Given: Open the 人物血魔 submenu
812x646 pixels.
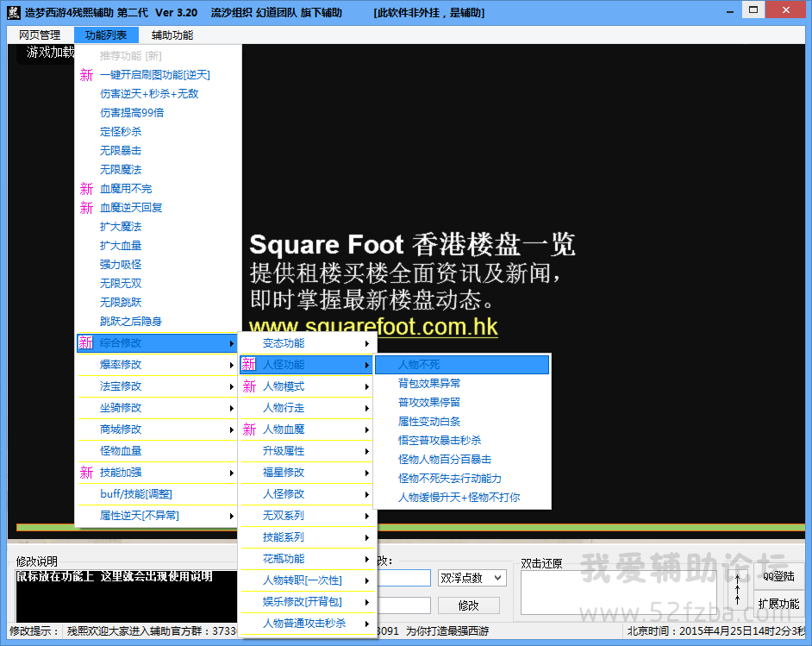Looking at the screenshot, I should pyautogui.click(x=307, y=430).
